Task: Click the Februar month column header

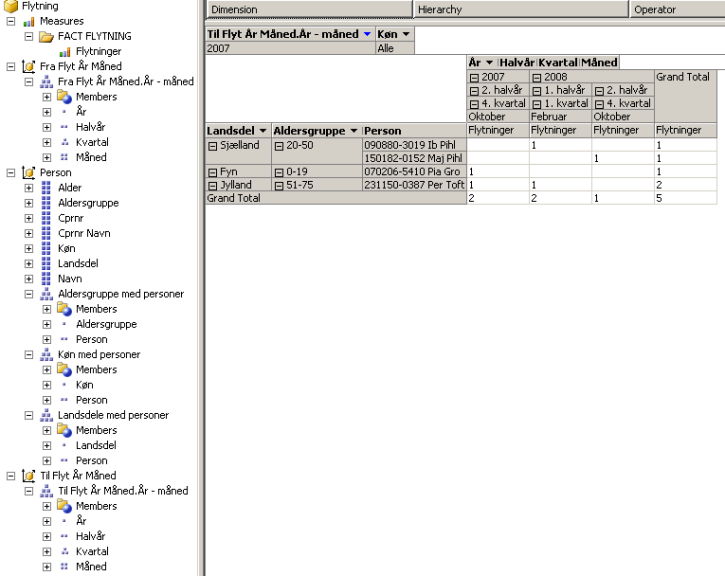Action: point(560,116)
